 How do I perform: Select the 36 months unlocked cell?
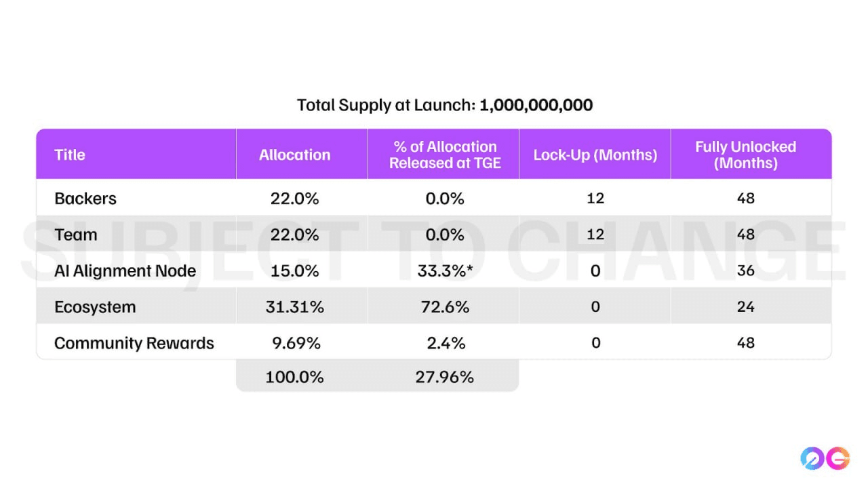[745, 270]
